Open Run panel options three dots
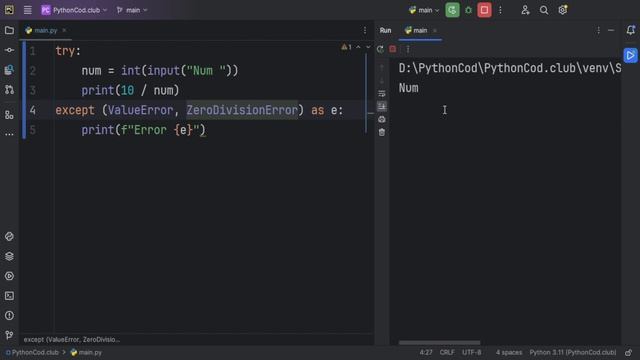The height and width of the screenshot is (360, 640). [598, 31]
